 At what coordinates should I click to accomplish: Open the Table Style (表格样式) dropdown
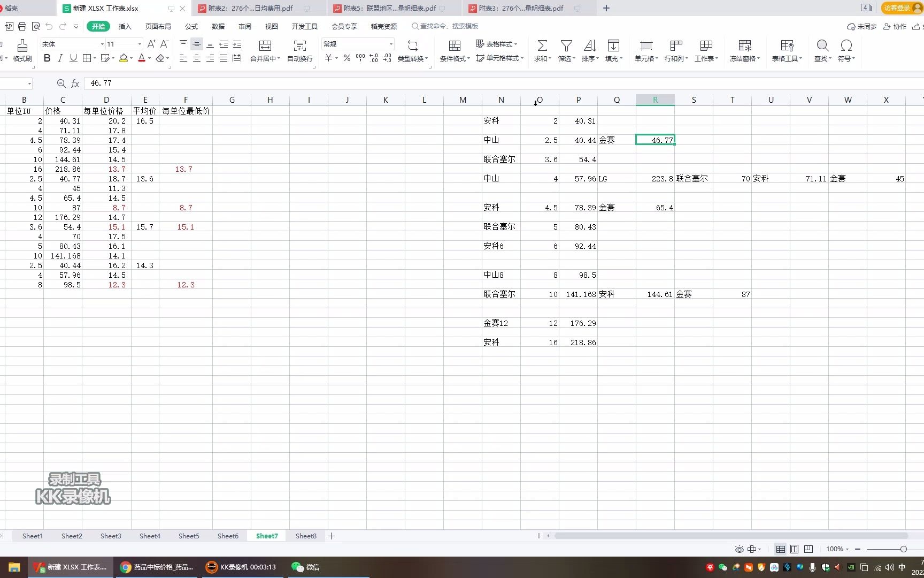pyautogui.click(x=496, y=44)
